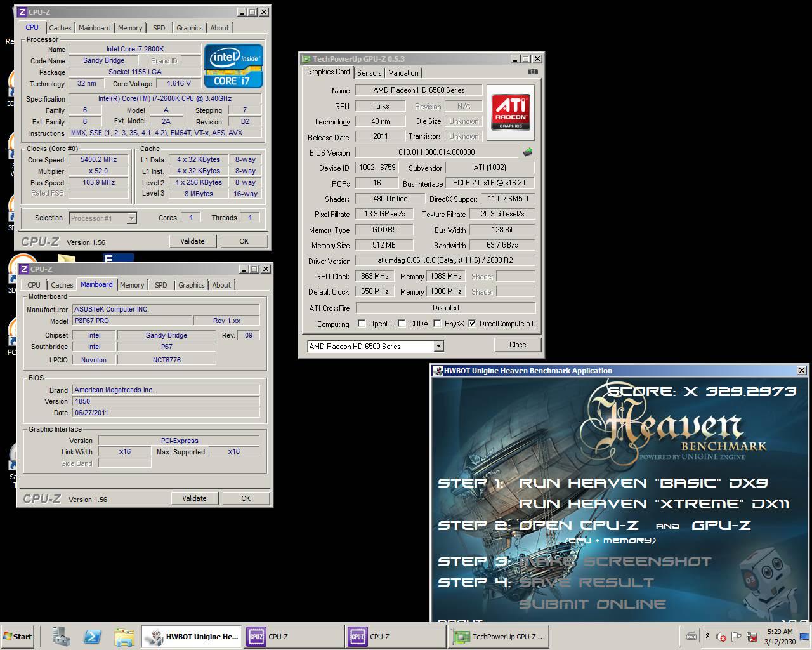Open the Caches tab in upper CPU-Z
Viewport: 812px width, 650px height.
(x=60, y=28)
